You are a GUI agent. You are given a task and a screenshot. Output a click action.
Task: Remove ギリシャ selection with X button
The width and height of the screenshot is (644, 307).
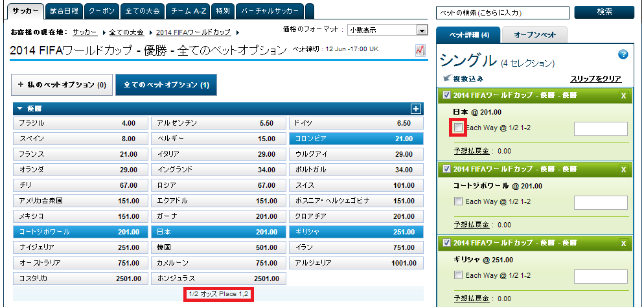pos(623,244)
